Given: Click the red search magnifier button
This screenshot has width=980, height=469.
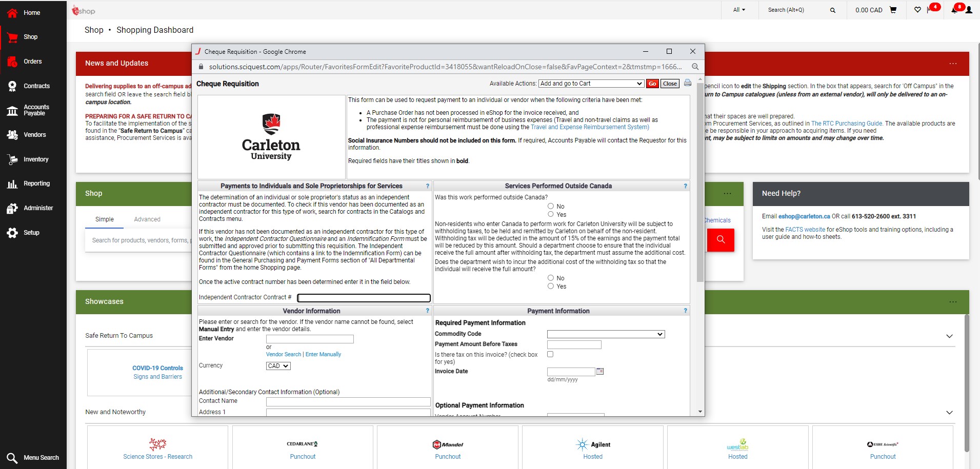Looking at the screenshot, I should [x=721, y=240].
